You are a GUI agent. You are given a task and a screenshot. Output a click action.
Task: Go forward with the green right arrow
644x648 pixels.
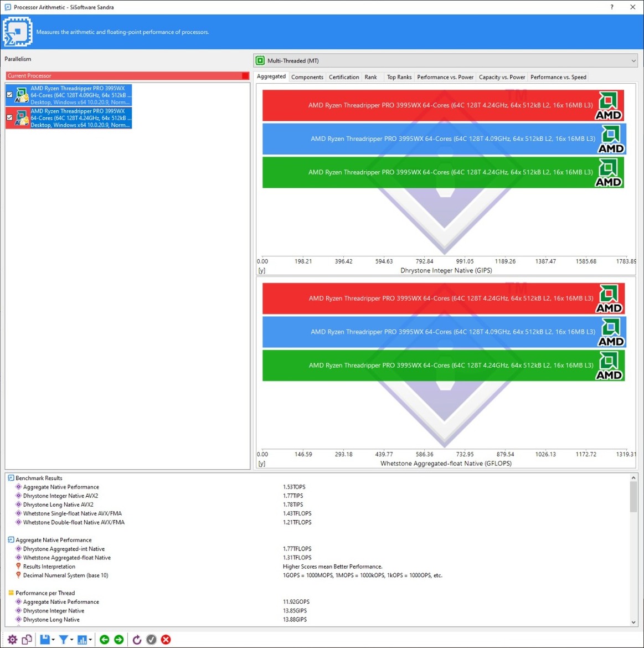click(x=119, y=639)
